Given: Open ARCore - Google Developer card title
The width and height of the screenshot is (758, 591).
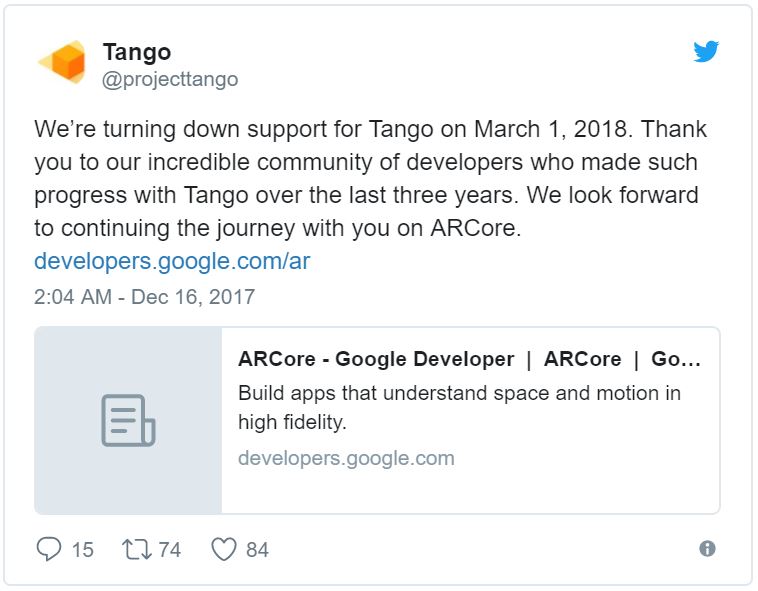Looking at the screenshot, I should click(469, 359).
